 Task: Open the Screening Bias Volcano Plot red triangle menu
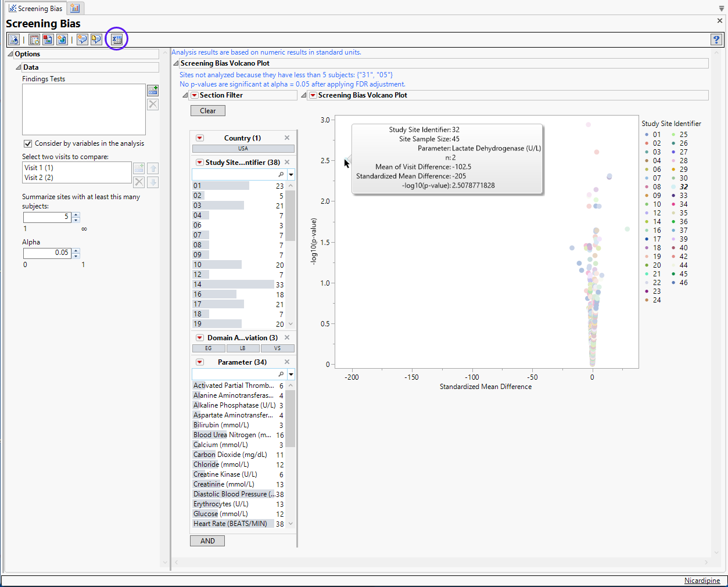click(x=313, y=95)
